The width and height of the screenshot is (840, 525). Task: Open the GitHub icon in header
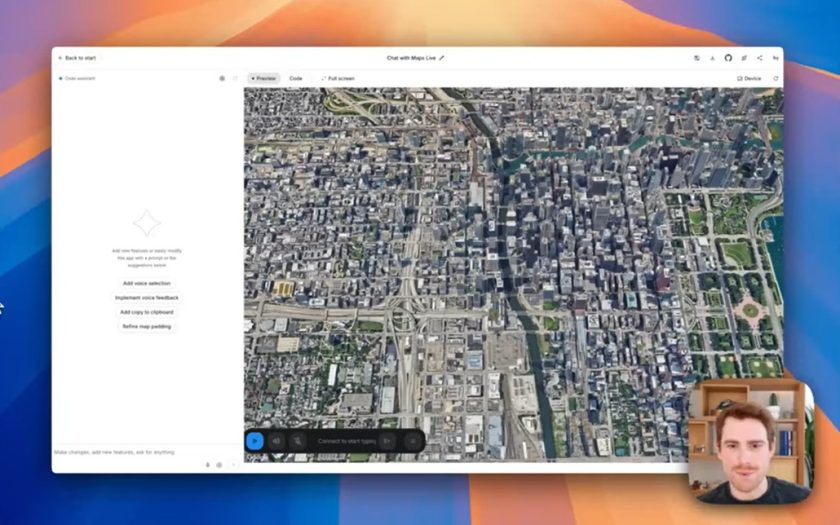pos(728,58)
